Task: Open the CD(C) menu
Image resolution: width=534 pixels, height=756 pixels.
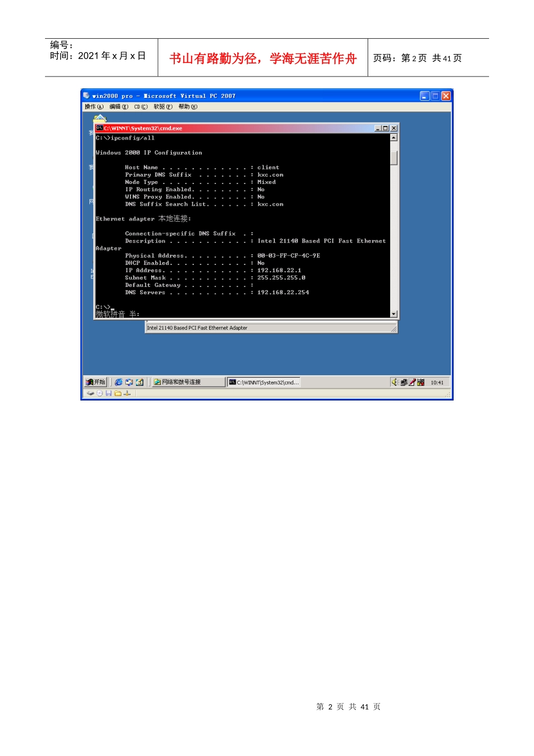Action: [x=141, y=107]
